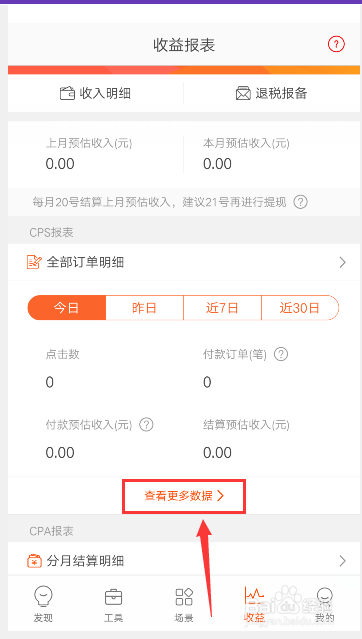This screenshot has height=639, width=362.
Task: Expand 分月结算明细 via its chevron
Action: click(x=342, y=561)
